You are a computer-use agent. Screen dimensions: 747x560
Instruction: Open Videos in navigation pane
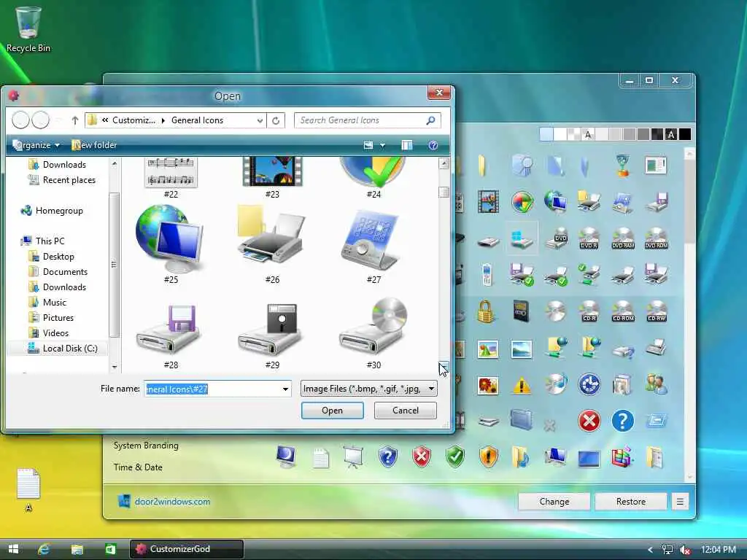[49, 332]
